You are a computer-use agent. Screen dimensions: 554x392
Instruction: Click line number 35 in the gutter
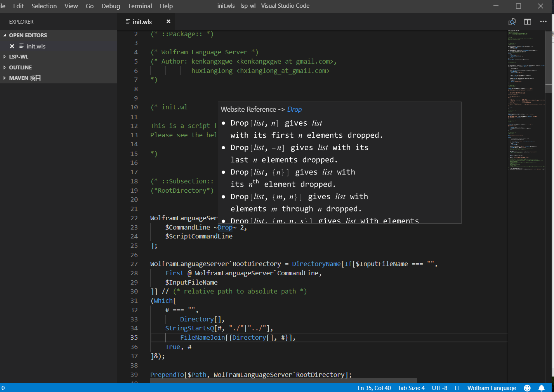point(134,337)
